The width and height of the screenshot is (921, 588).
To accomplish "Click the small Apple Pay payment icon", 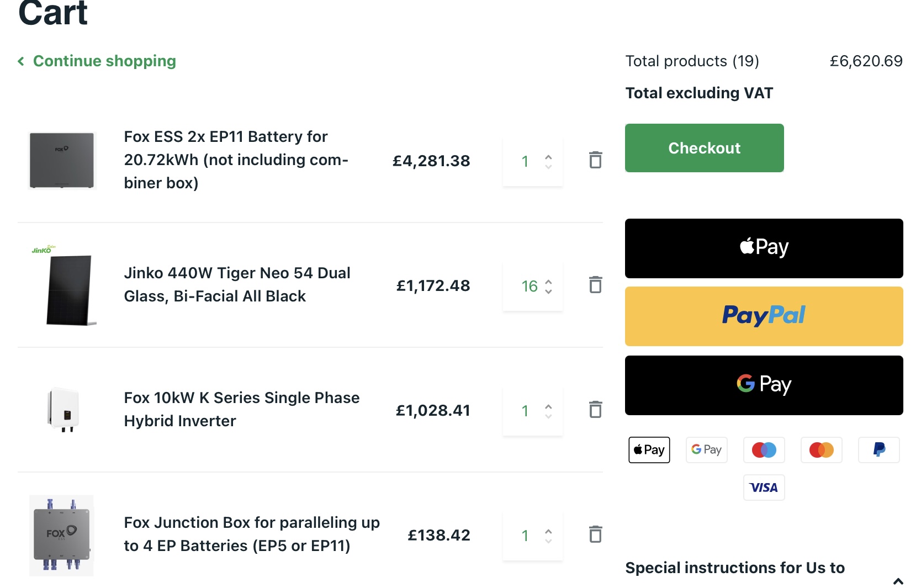I will point(649,450).
